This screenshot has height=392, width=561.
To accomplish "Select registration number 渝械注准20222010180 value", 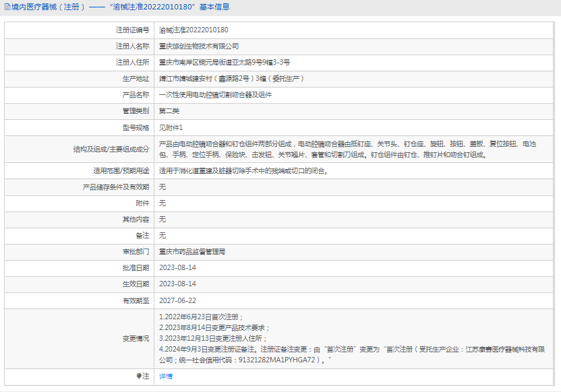I will click(x=194, y=30).
